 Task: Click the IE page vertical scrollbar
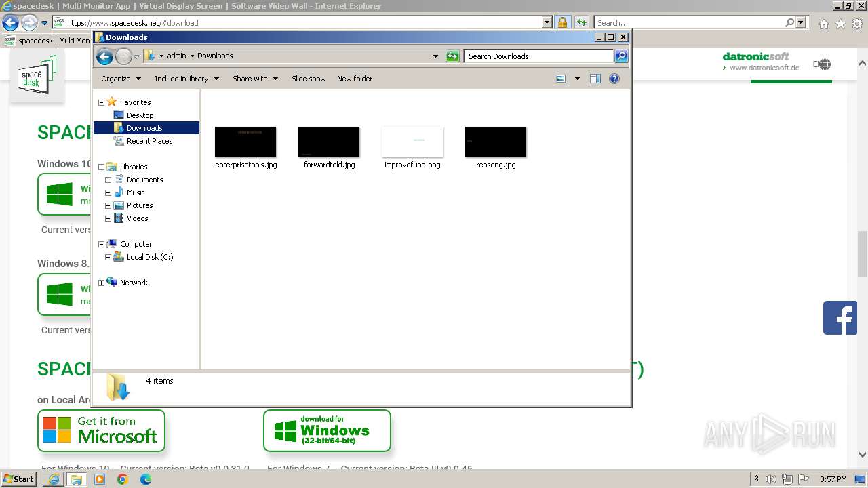863,253
